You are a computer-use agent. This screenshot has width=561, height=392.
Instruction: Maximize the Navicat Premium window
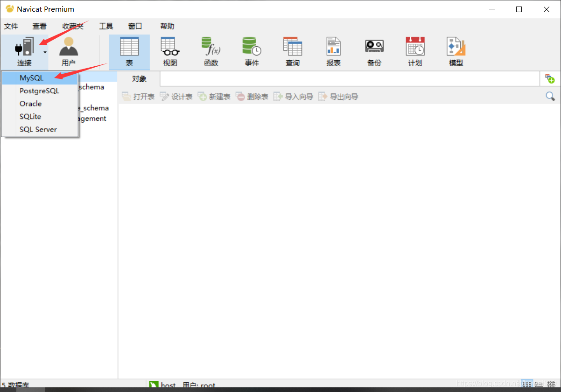[519, 9]
